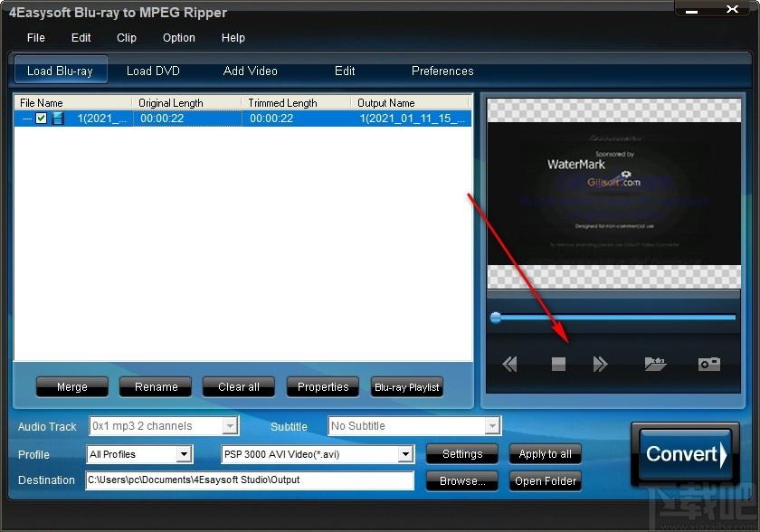760x532 pixels.
Task: Select output name 1(2021_01_11_15_ cell
Action: pos(413,119)
